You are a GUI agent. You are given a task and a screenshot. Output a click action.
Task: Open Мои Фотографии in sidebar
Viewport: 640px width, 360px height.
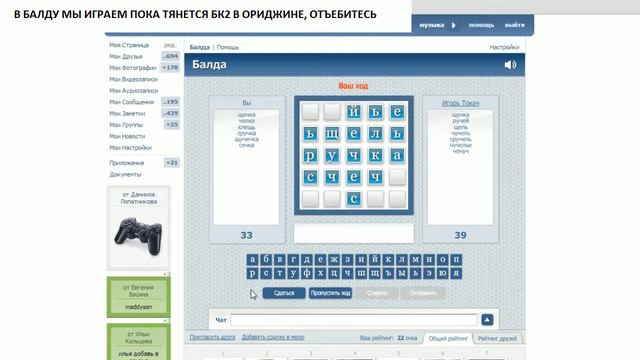coord(133,68)
